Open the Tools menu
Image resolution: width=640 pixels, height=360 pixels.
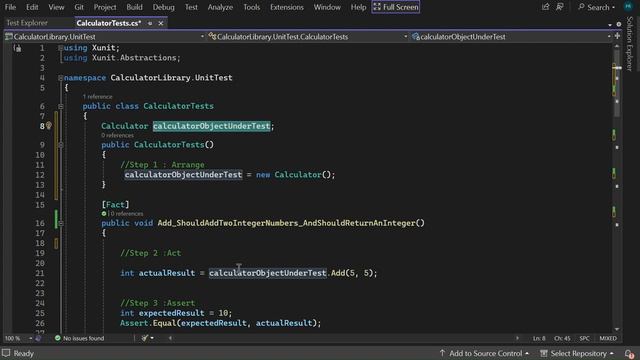pos(251,7)
